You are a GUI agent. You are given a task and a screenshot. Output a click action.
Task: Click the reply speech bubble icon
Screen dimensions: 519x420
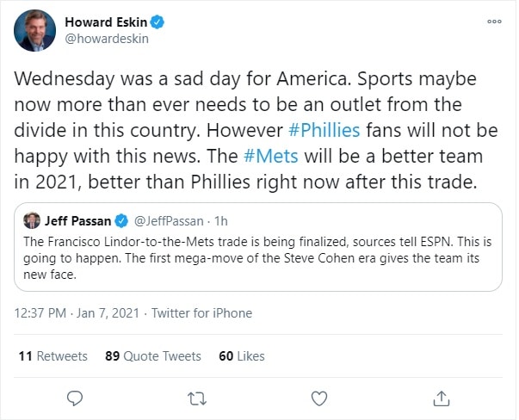pos(76,398)
